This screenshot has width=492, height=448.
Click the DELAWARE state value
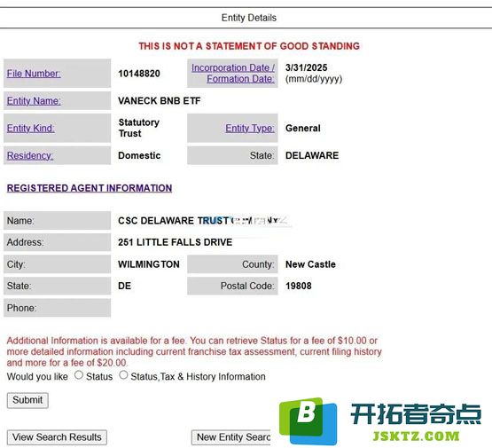(x=312, y=155)
